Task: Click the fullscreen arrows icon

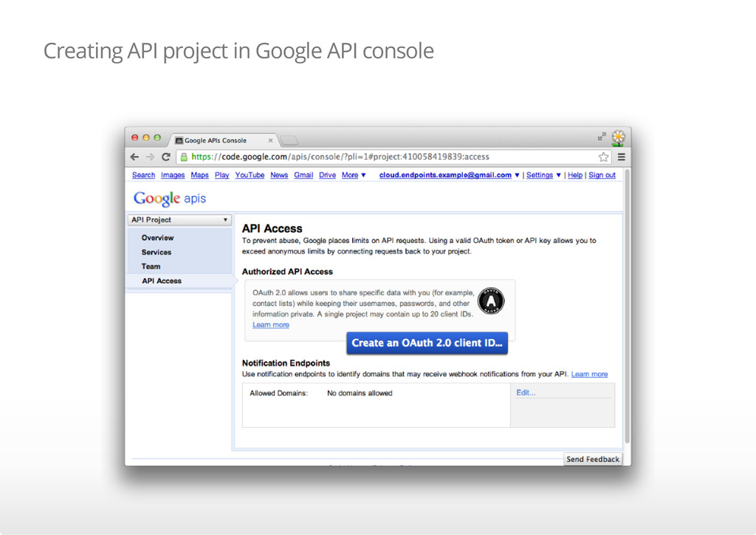Action: coord(602,137)
